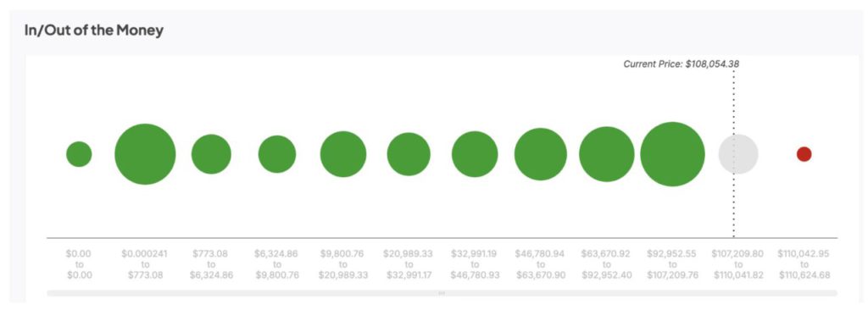This screenshot has width=868, height=310.
Task: Select the bubble for $20,989.33 to $32,991.17
Action: pyautogui.click(x=409, y=154)
